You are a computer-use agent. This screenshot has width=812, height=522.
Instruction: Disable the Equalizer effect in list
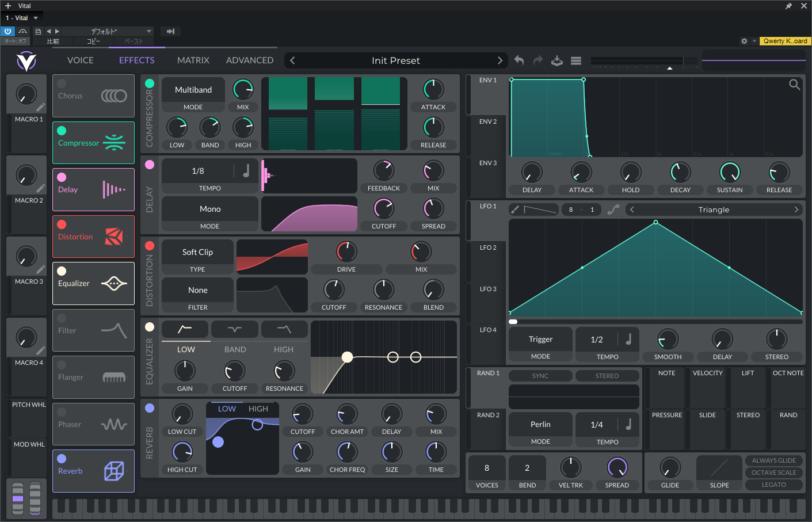(x=62, y=271)
